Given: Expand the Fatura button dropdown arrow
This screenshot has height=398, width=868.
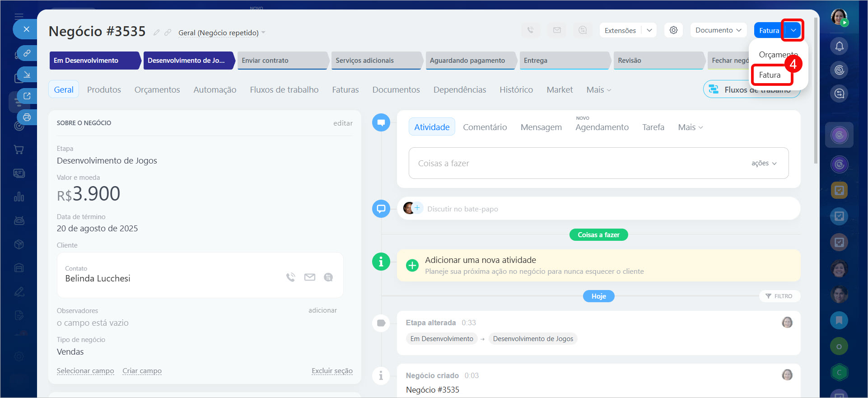Looking at the screenshot, I should [x=793, y=30].
